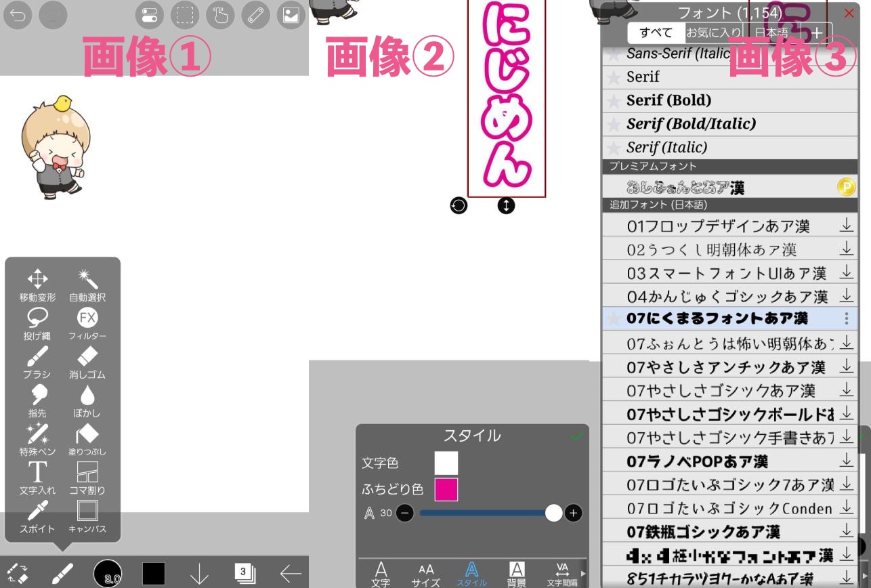871x588 pixels.
Task: Download the 03スマートフォントUI font
Action: (x=847, y=273)
